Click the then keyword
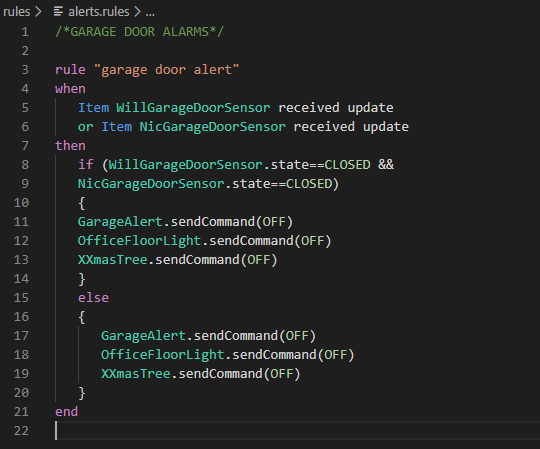 pyautogui.click(x=70, y=146)
